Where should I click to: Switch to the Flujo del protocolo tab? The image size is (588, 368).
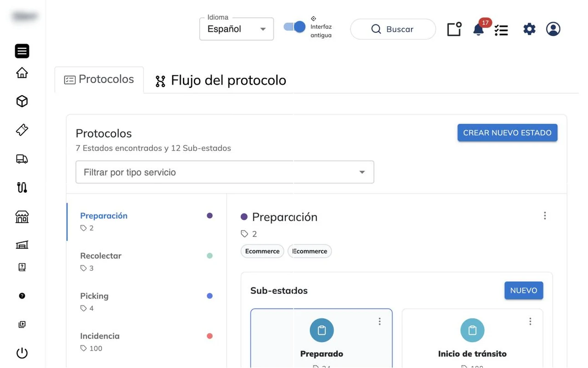tap(220, 80)
